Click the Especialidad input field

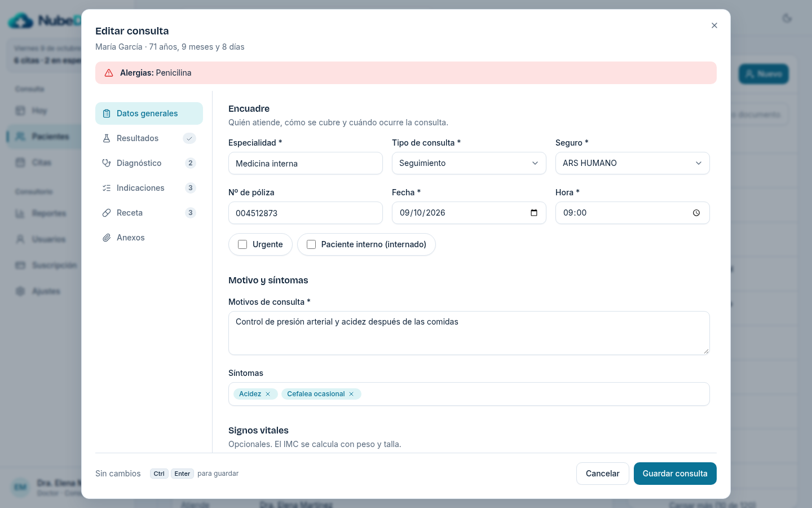click(x=306, y=163)
